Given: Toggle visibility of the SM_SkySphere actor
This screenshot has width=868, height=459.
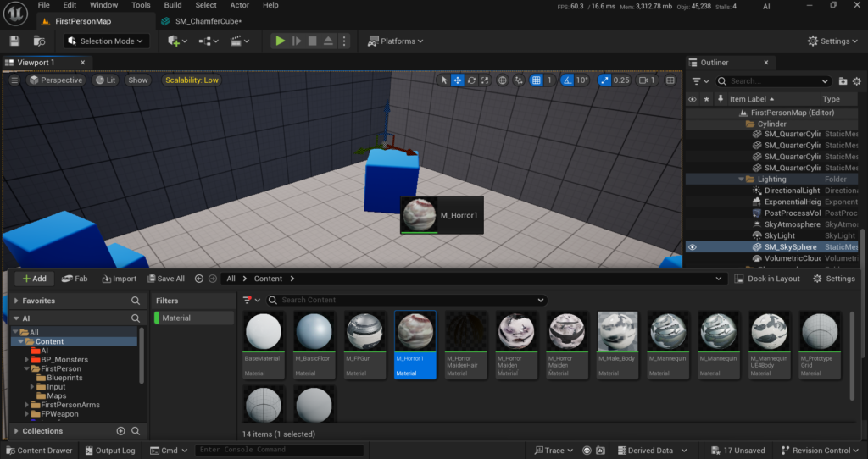Looking at the screenshot, I should click(692, 247).
